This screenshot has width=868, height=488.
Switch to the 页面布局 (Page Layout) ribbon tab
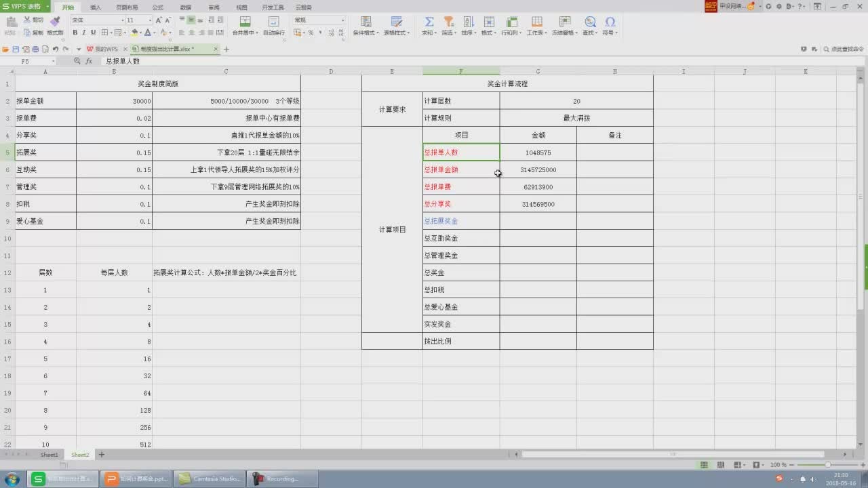click(x=126, y=7)
